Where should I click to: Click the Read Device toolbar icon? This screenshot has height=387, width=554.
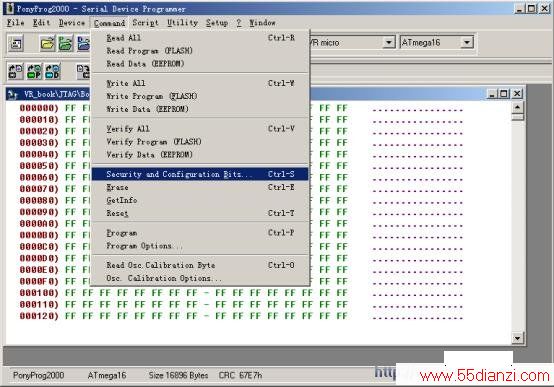16,71
